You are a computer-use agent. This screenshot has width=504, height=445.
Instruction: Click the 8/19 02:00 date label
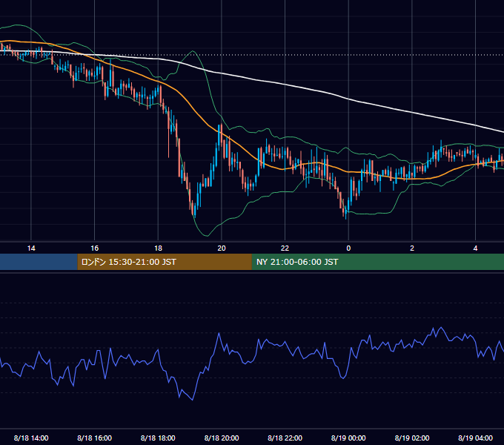(x=412, y=438)
